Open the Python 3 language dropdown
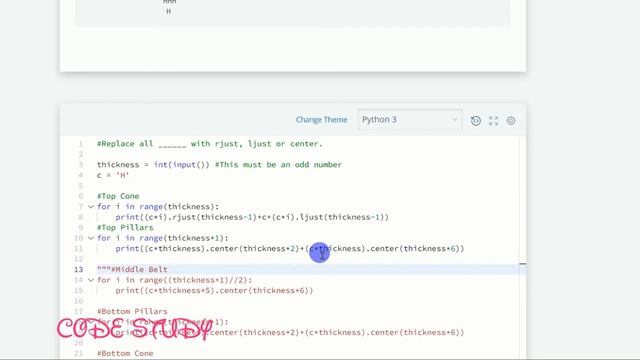The height and width of the screenshot is (360, 640). tap(410, 120)
